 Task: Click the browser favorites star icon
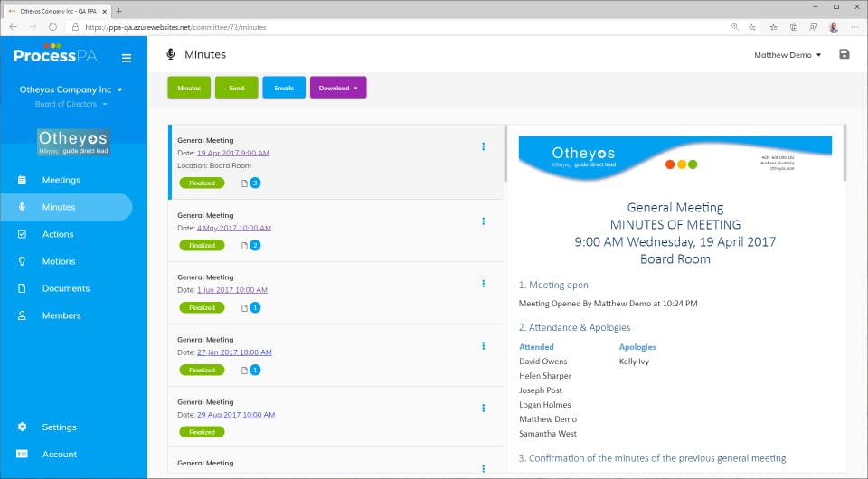tap(751, 27)
